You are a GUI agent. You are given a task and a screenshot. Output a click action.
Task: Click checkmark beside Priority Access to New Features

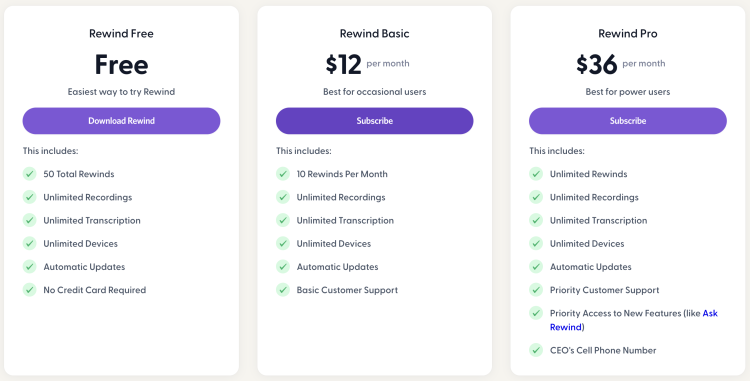pyautogui.click(x=536, y=313)
